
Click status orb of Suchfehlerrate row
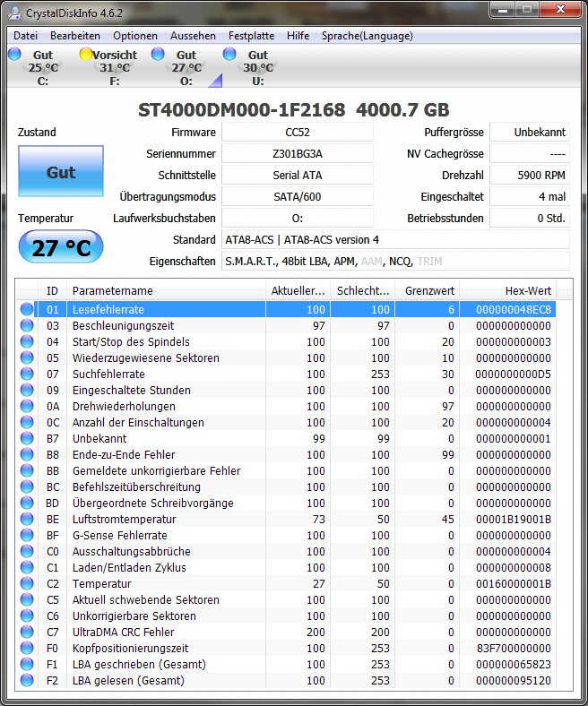pos(27,375)
